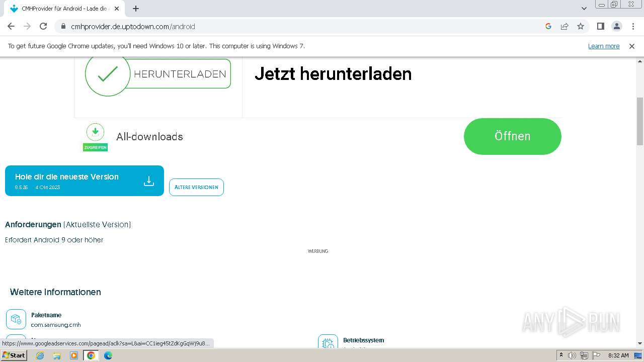The height and width of the screenshot is (362, 644).
Task: Open the Windows Start menu
Action: tap(14, 355)
